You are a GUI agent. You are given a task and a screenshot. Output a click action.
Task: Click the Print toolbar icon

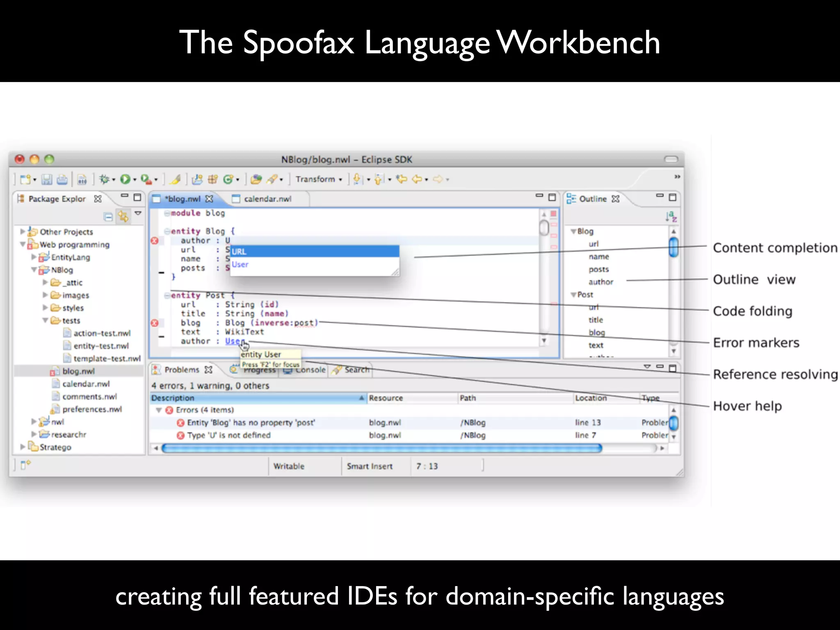pos(62,179)
